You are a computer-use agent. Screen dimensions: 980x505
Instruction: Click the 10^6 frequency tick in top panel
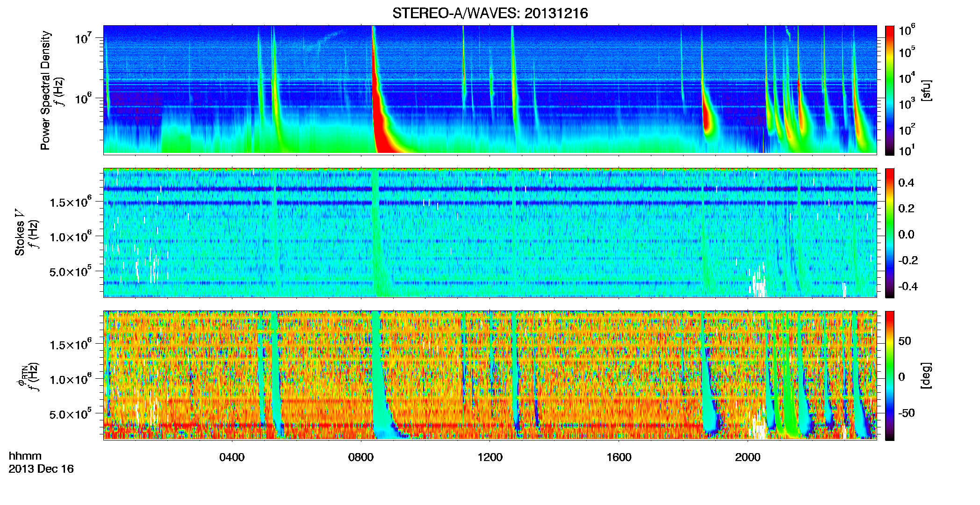83,98
